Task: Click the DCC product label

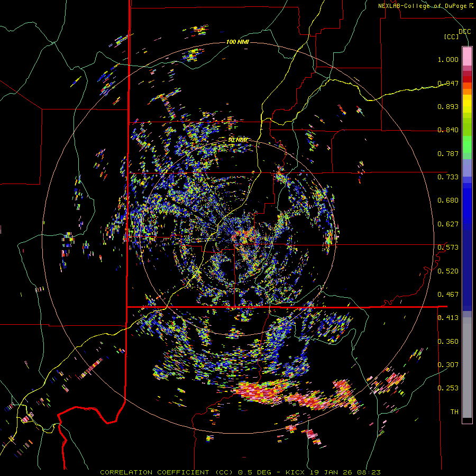Action: point(464,32)
